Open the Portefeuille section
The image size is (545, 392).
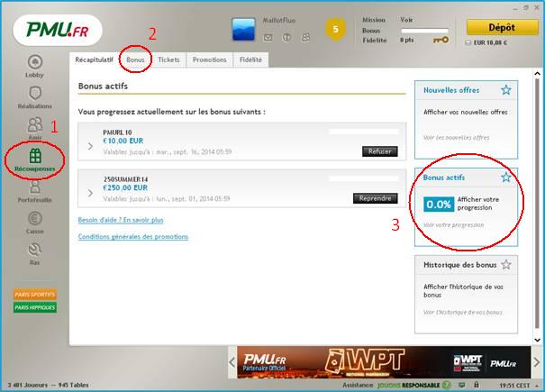[x=35, y=191]
